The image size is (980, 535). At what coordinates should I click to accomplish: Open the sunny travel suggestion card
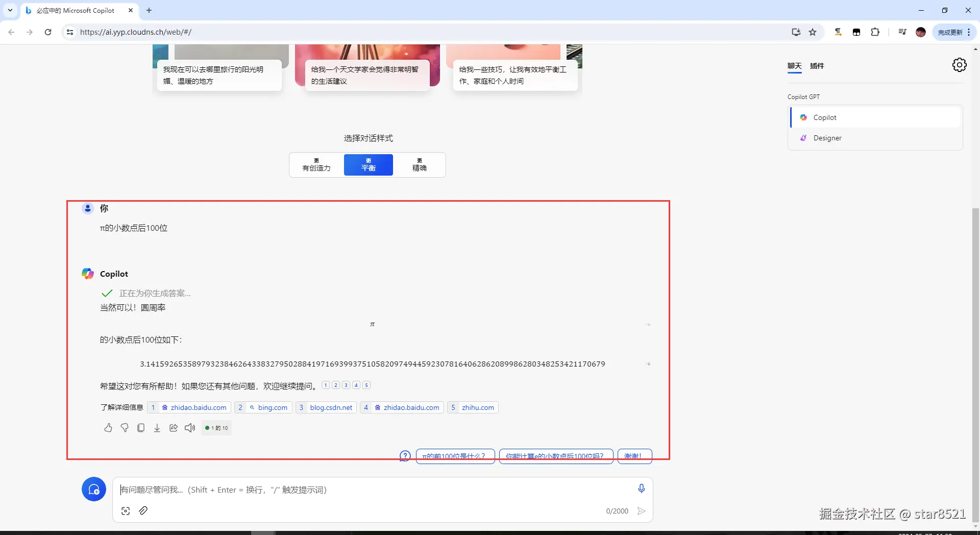[x=219, y=75]
